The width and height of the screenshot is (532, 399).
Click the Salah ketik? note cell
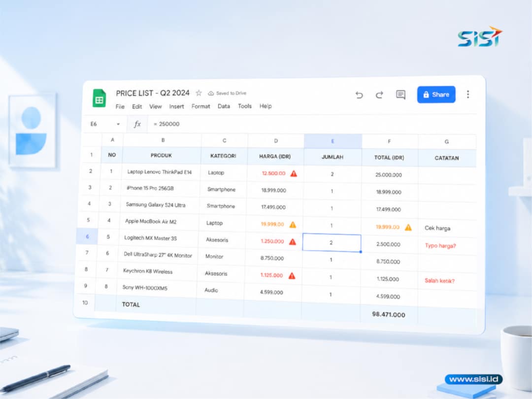pos(447,281)
